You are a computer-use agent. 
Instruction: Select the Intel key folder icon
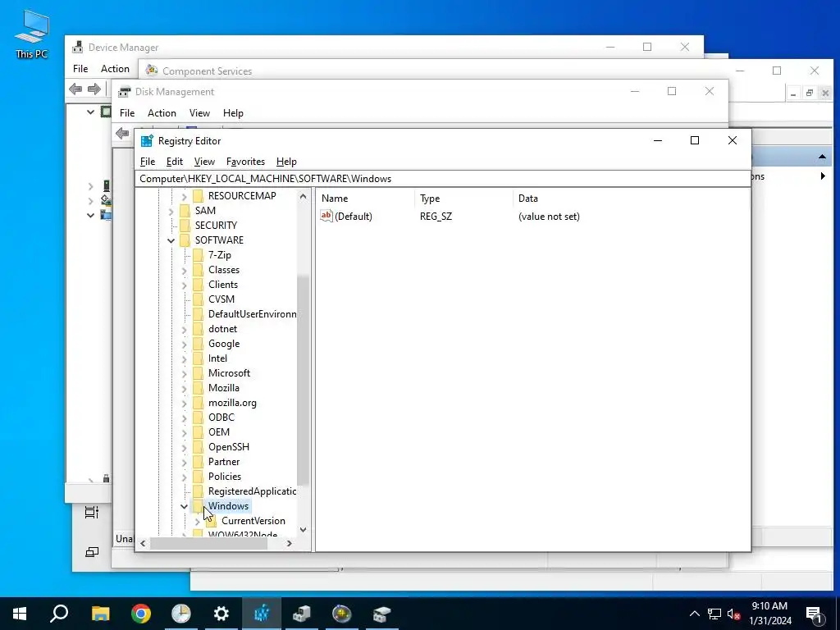click(x=198, y=358)
